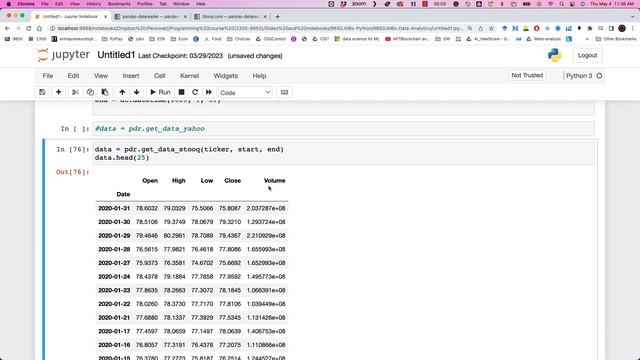Copy selected cells icon
Image resolution: width=640 pixels, height=360 pixels.
90,92
